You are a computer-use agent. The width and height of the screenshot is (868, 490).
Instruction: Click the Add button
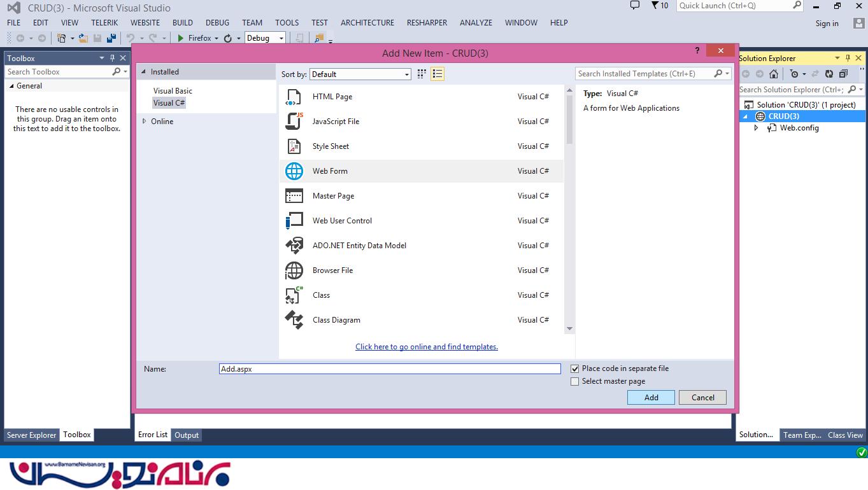(x=651, y=398)
